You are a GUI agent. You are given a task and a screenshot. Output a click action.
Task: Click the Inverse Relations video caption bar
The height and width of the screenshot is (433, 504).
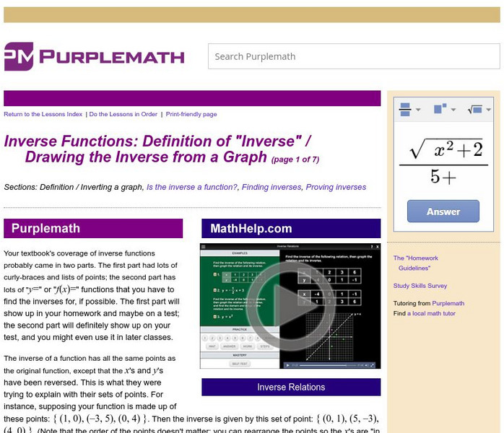291,387
